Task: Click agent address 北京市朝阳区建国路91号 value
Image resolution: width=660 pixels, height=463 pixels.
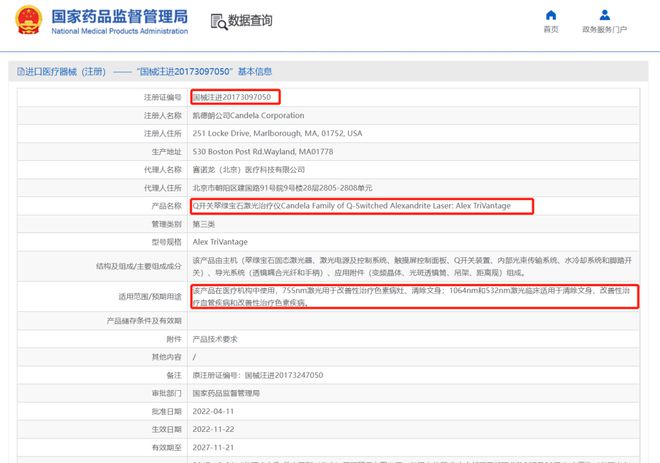Action: 282,188
